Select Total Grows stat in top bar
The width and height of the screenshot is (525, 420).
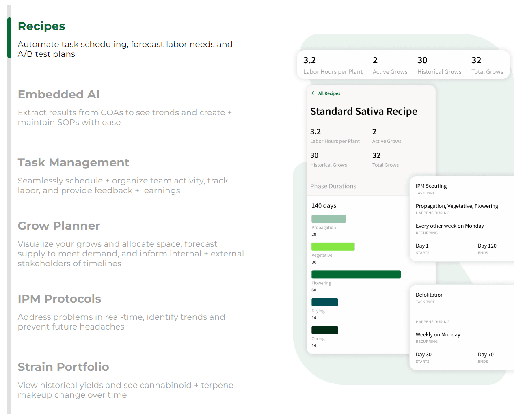point(487,66)
